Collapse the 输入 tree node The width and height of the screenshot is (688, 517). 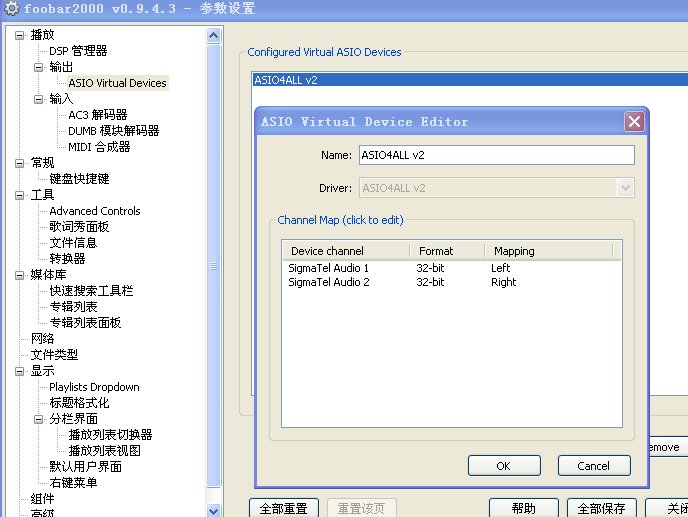39,99
